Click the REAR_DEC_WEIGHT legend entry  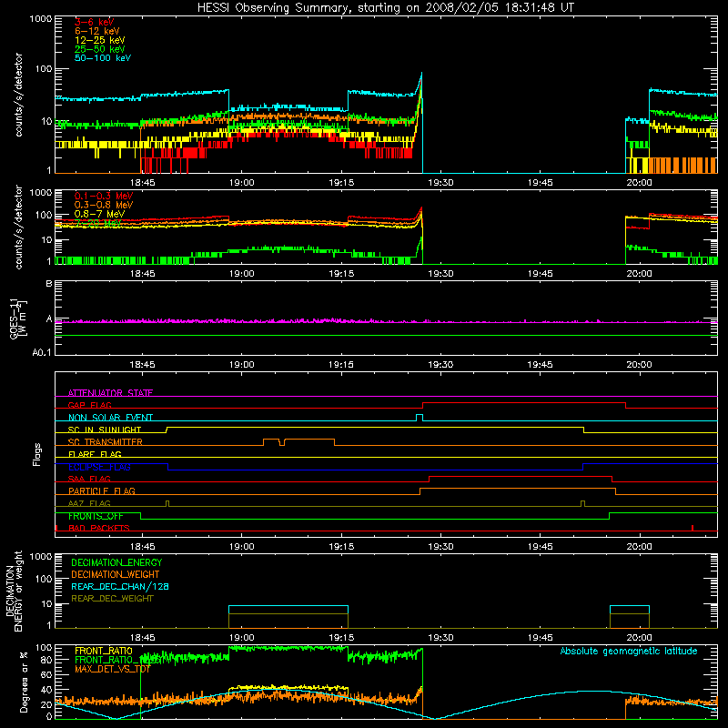pyautogui.click(x=112, y=599)
